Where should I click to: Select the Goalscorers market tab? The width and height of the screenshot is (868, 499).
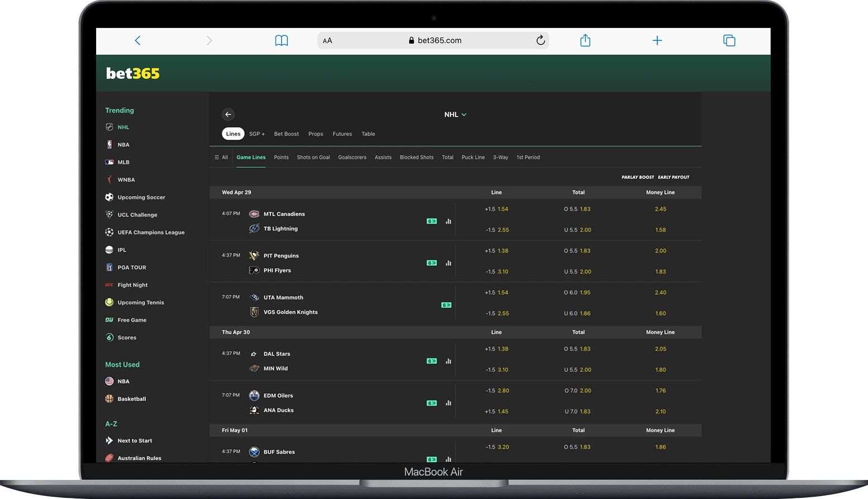352,157
